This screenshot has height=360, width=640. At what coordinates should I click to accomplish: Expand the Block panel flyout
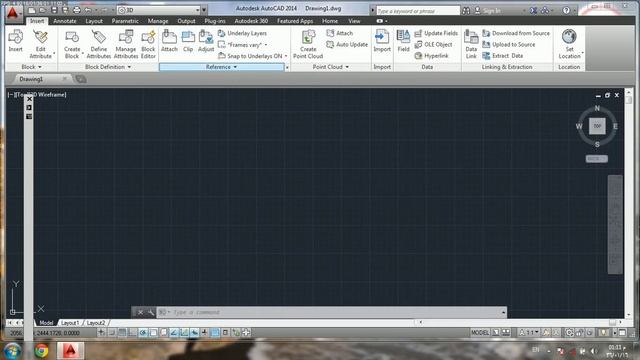31,67
